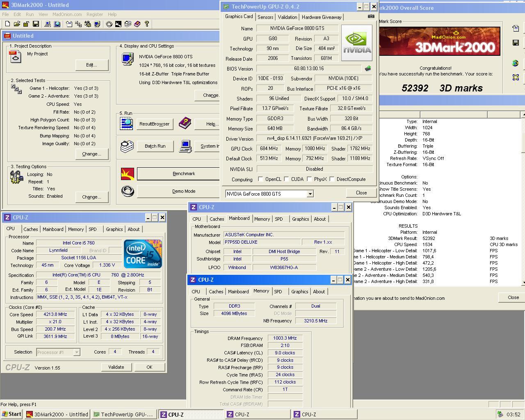Screen dimensions: 525x420
Task: Click the Batch Run button
Action: pyautogui.click(x=155, y=146)
